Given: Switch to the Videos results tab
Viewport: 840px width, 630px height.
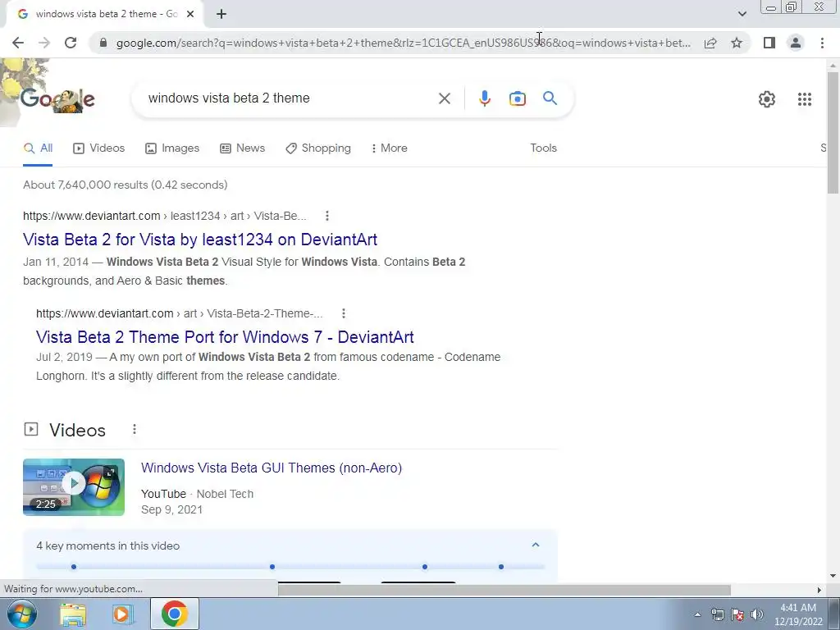Looking at the screenshot, I should tap(99, 148).
